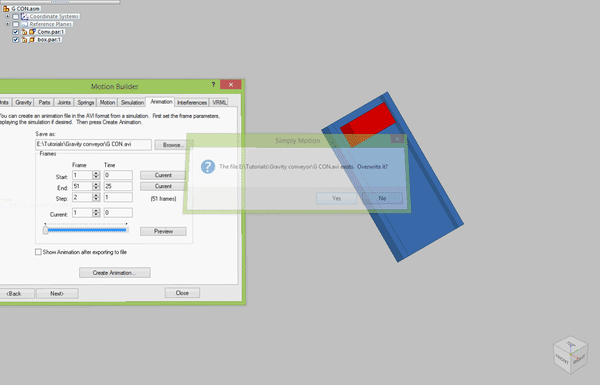Click No in Simply Motion dialog
This screenshot has width=600, height=385.
(x=382, y=198)
